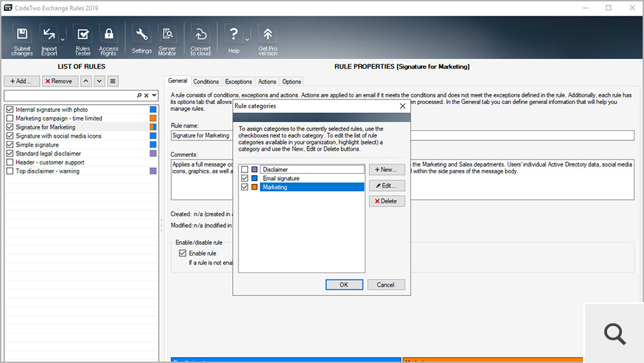Viewport: 644px width, 363px height.
Task: Open Server Monitor tool
Action: pyautogui.click(x=167, y=40)
